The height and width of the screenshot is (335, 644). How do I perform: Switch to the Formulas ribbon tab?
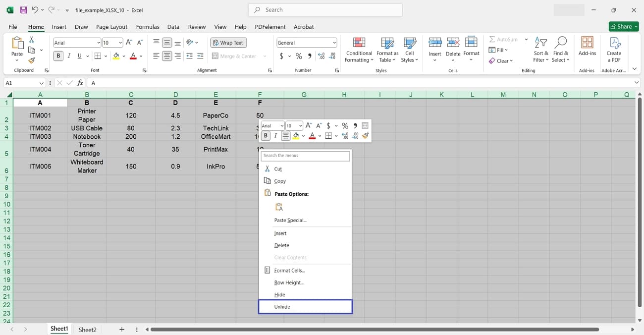147,27
